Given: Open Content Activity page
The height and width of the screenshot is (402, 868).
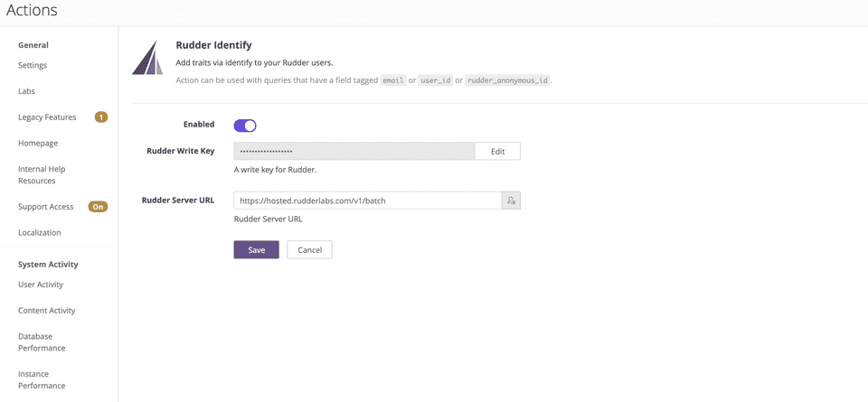Looking at the screenshot, I should (x=47, y=311).
